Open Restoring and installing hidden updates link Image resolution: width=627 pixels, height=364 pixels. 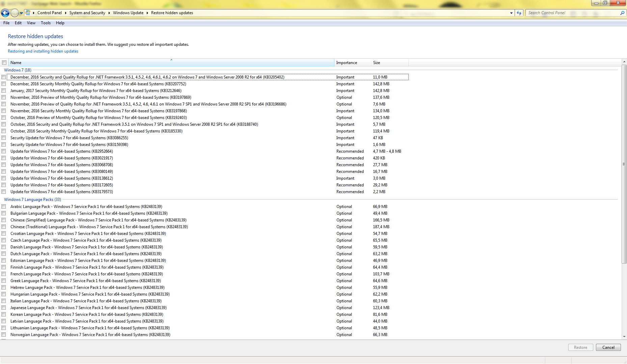[43, 51]
